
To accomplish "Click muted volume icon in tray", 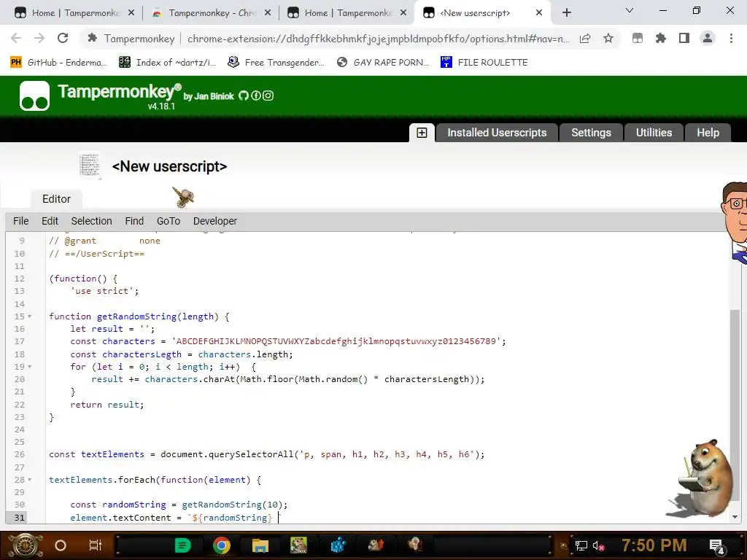I will [599, 546].
